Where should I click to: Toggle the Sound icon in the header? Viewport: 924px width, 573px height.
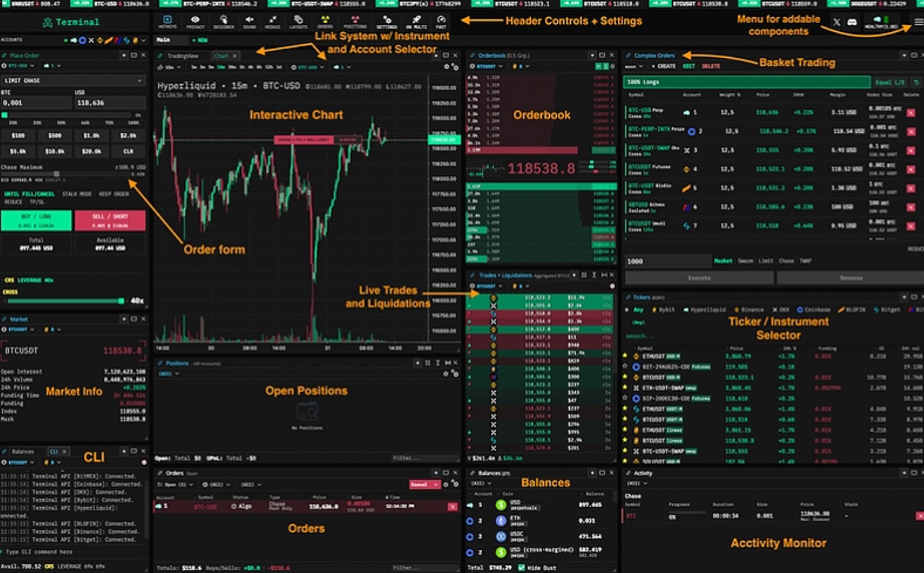[x=249, y=22]
